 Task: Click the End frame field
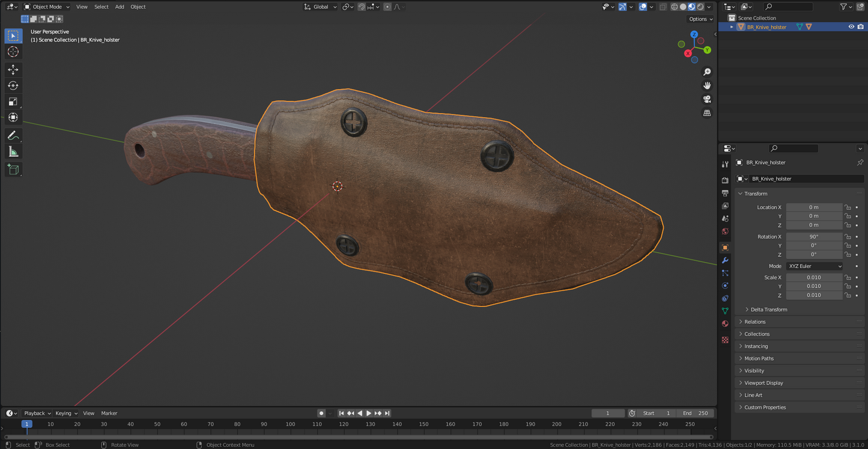(x=695, y=414)
